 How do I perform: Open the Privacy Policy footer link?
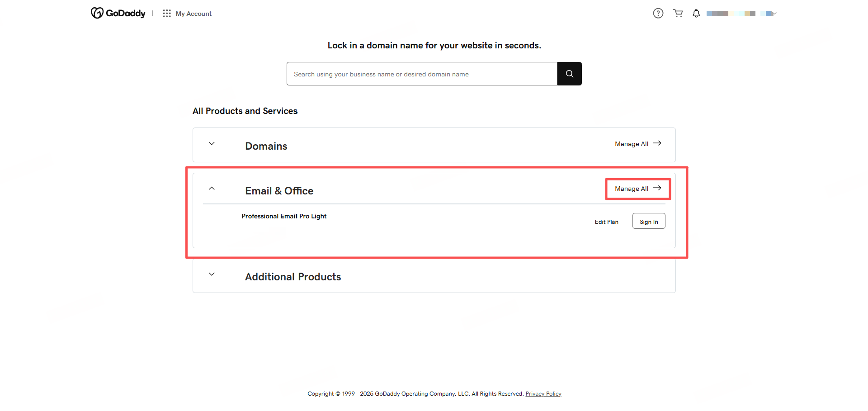[543, 394]
